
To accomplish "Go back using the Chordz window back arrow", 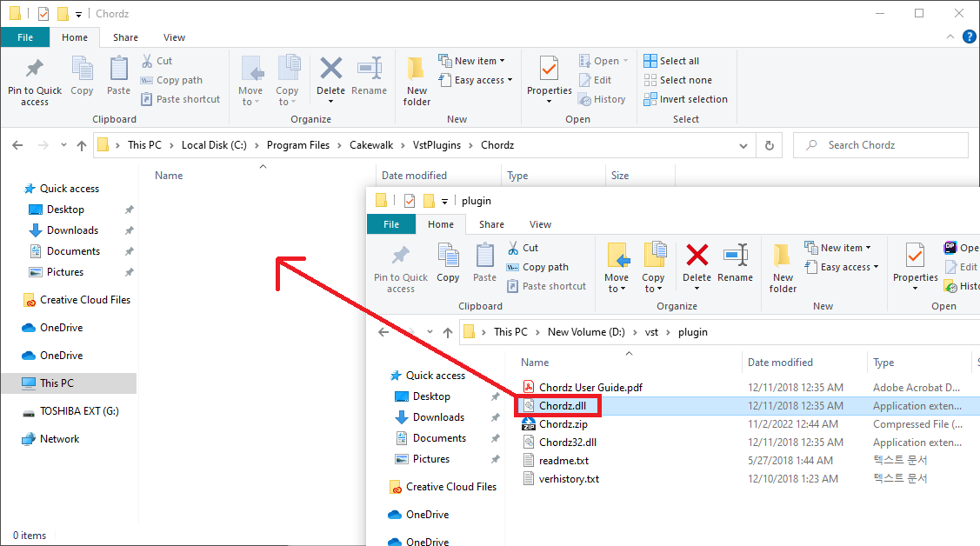I will pyautogui.click(x=17, y=145).
